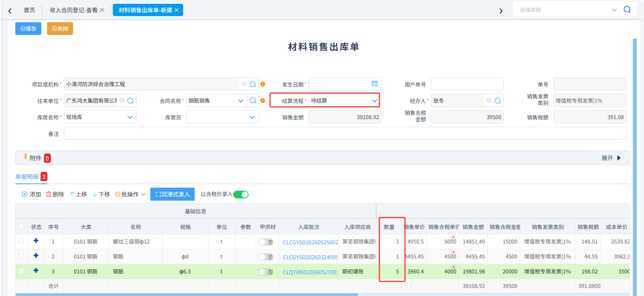
Task: Click the search icon beside 项目或机构 field
Action: (x=253, y=84)
